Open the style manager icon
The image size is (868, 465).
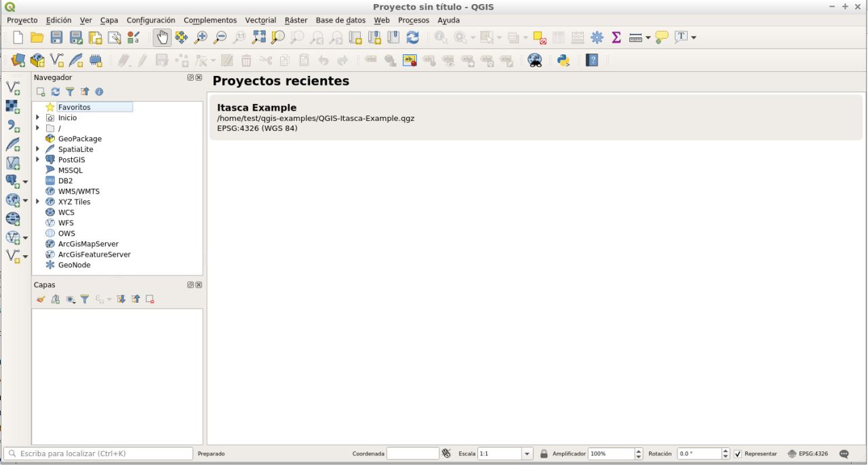pyautogui.click(x=134, y=37)
